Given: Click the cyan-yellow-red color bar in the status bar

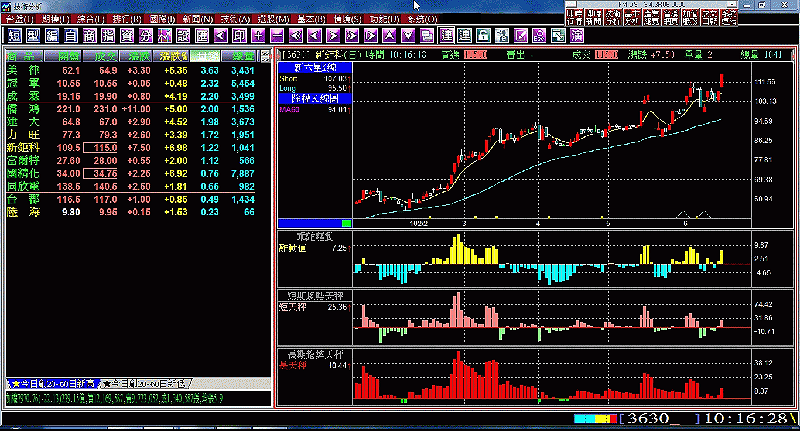Looking at the screenshot, I should click(596, 419).
